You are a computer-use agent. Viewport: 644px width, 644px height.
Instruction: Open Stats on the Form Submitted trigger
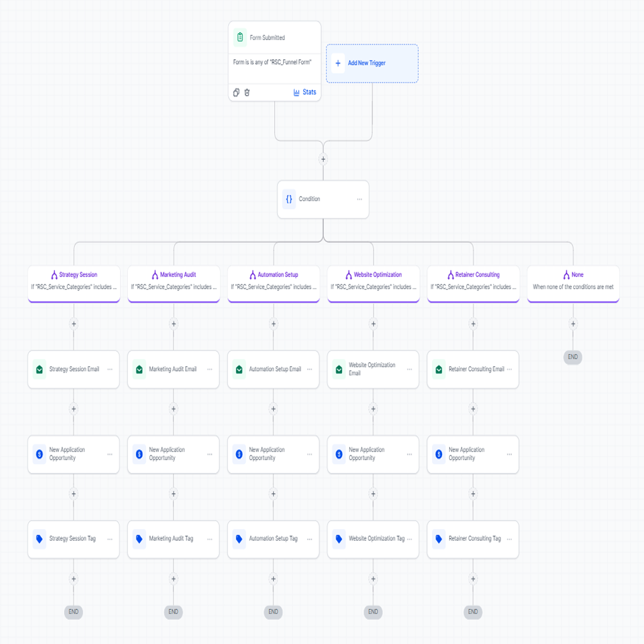coord(305,92)
